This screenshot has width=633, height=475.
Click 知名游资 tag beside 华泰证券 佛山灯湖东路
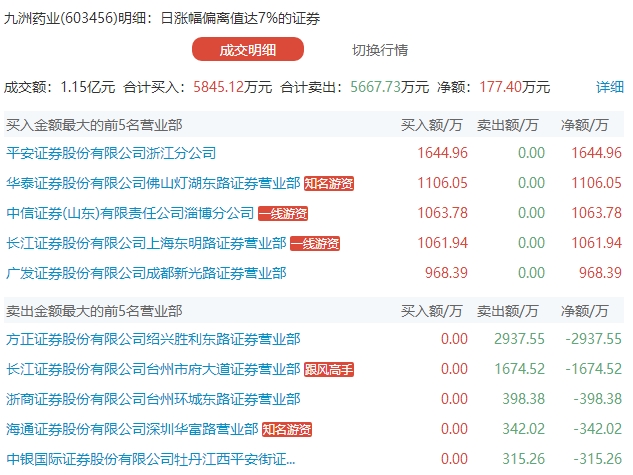[x=329, y=183]
